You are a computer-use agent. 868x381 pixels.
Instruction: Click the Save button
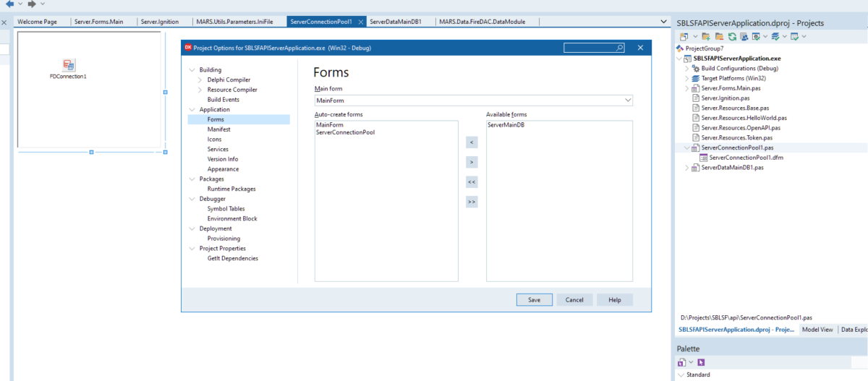535,299
